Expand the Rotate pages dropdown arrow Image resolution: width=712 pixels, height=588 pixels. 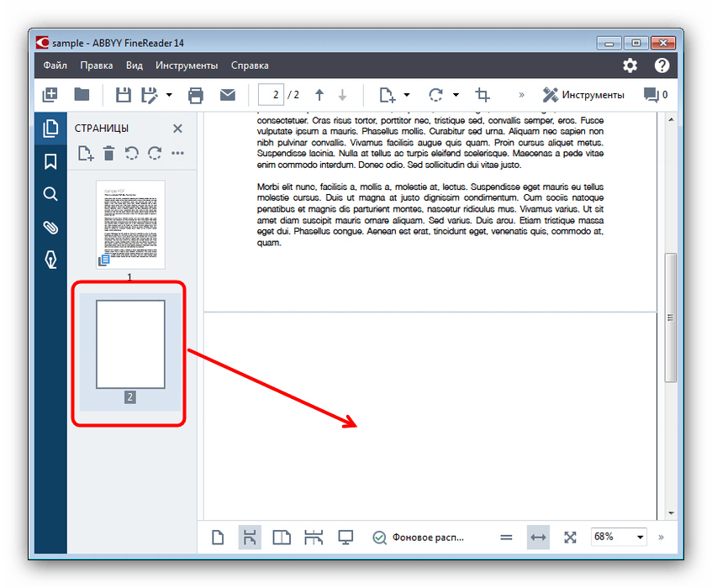pyautogui.click(x=456, y=95)
